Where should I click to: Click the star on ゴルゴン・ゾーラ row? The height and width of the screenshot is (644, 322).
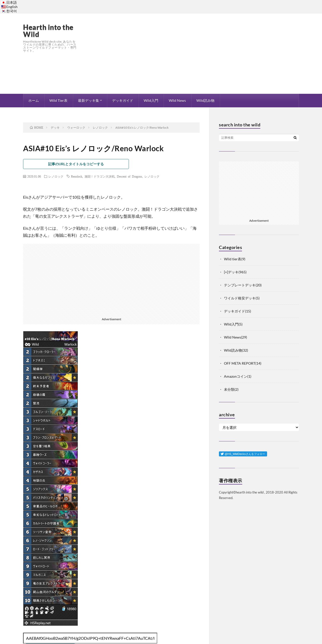coord(74,412)
